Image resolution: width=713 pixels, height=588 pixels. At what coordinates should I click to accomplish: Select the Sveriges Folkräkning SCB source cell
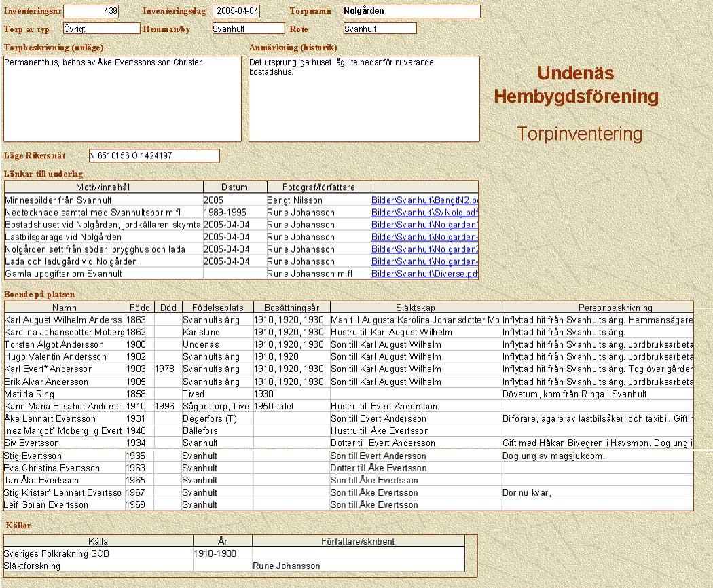(x=98, y=553)
